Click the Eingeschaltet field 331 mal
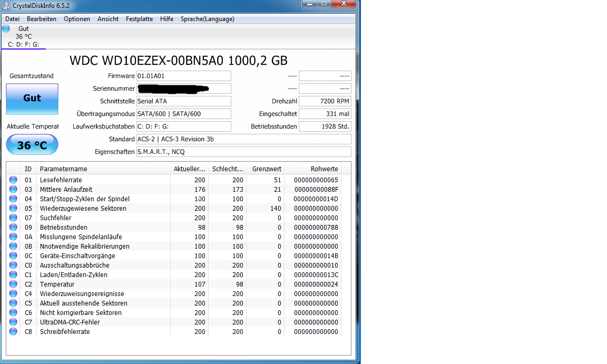 [325, 114]
